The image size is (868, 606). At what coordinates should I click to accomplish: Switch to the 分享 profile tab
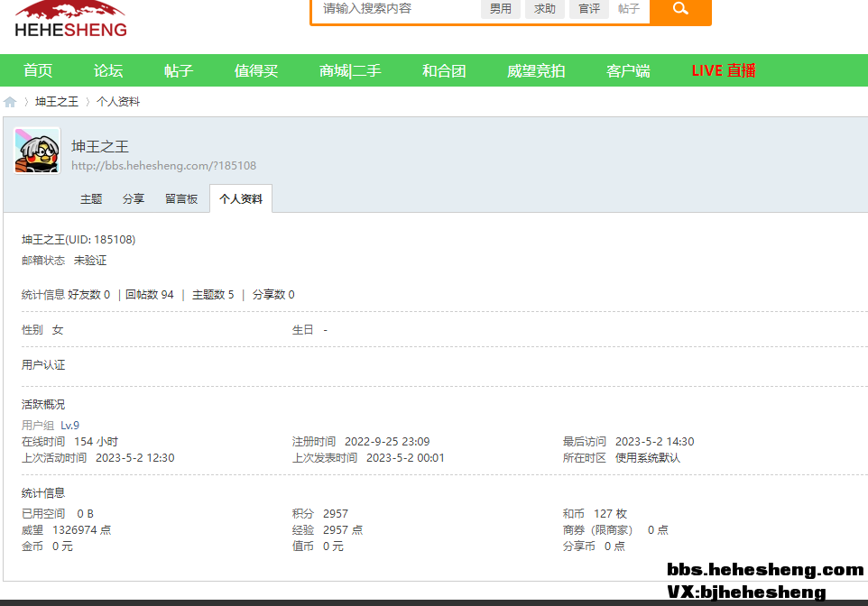[x=134, y=199]
